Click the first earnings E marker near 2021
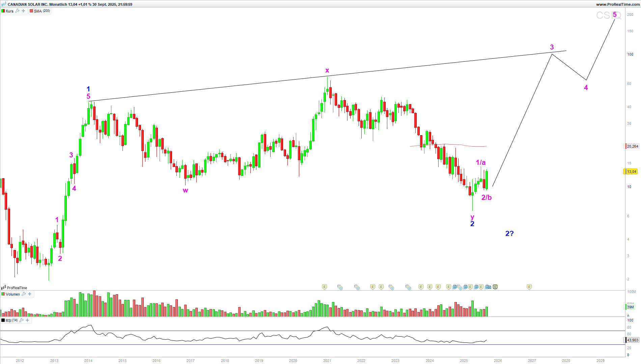This screenshot has height=364, width=641. (x=324, y=287)
